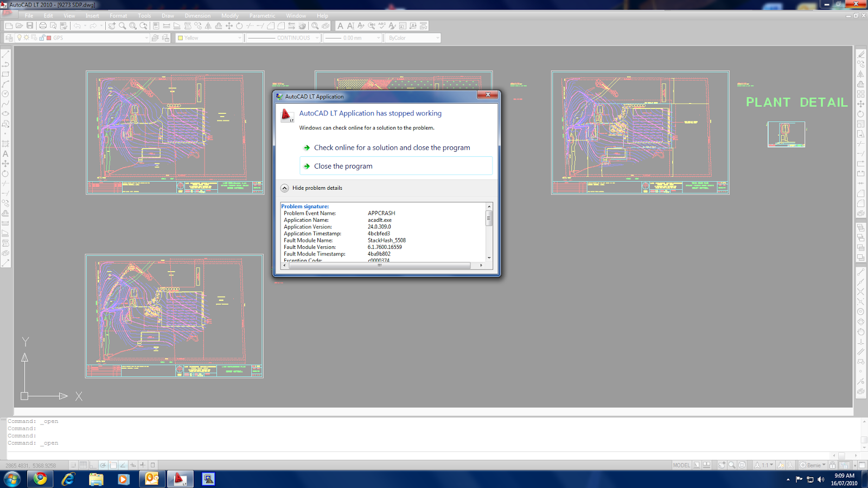Toggle the layer lock padlock
The height and width of the screenshot is (488, 868).
coord(42,37)
